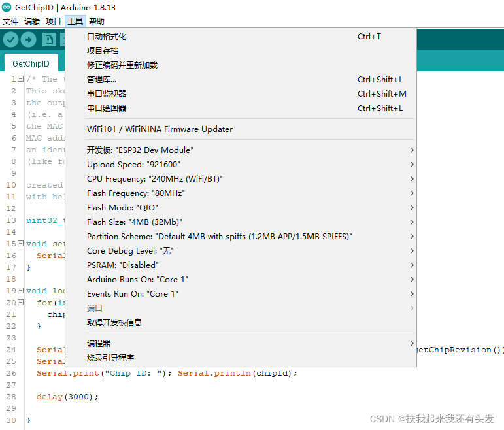Collapse the comment block at line 1
This screenshot has width=504, height=430.
(x=20, y=78)
